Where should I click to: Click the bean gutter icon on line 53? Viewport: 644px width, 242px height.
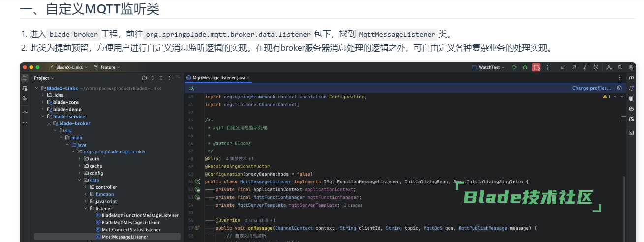click(x=197, y=197)
